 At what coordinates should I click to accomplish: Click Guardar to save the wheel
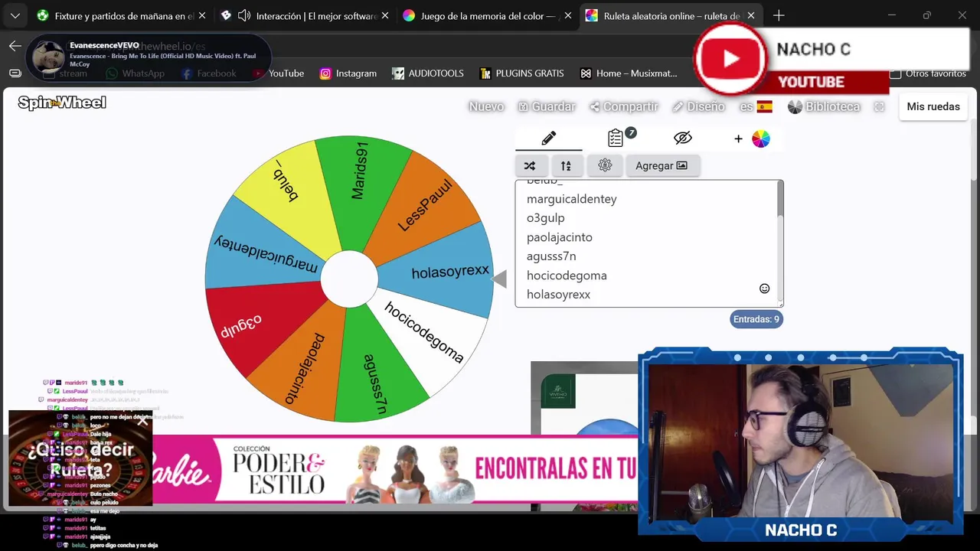(x=547, y=106)
